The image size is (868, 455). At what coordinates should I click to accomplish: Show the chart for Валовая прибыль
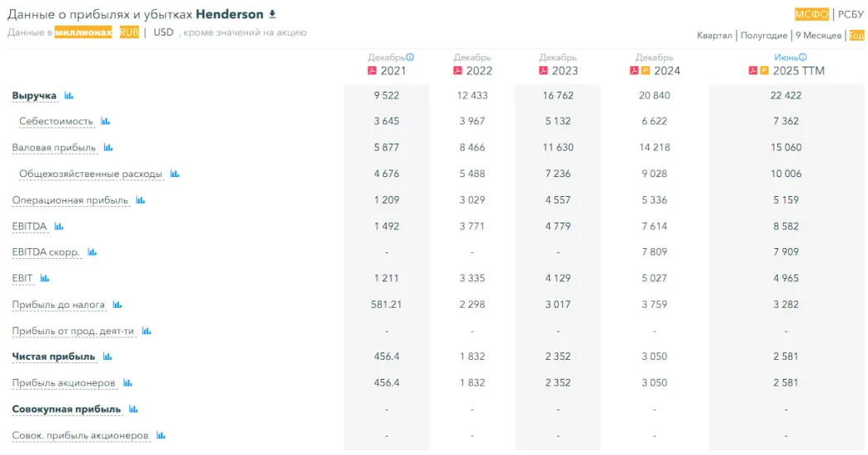pyautogui.click(x=107, y=148)
